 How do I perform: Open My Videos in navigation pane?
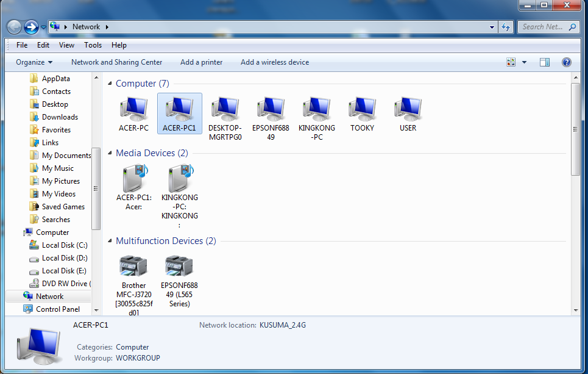pos(52,193)
